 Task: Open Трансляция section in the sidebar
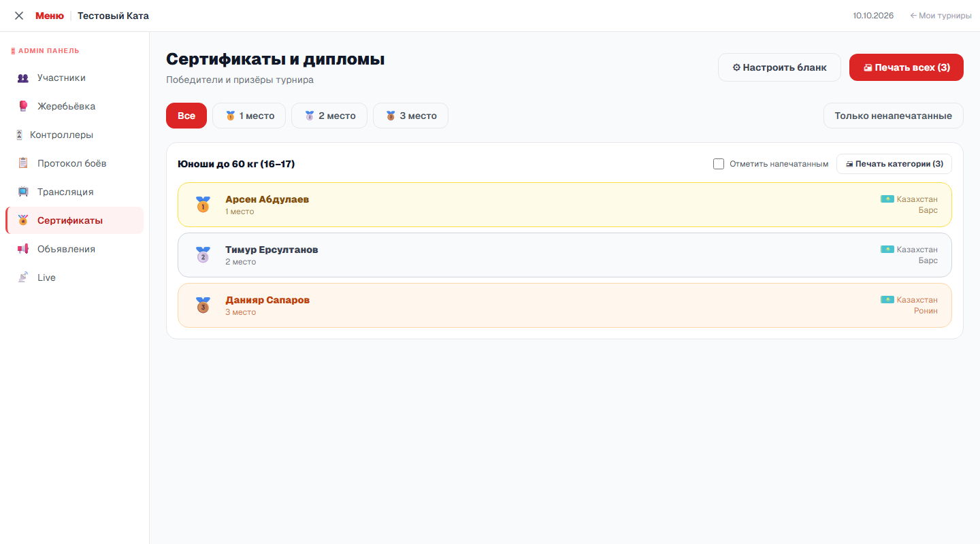pyautogui.click(x=75, y=192)
